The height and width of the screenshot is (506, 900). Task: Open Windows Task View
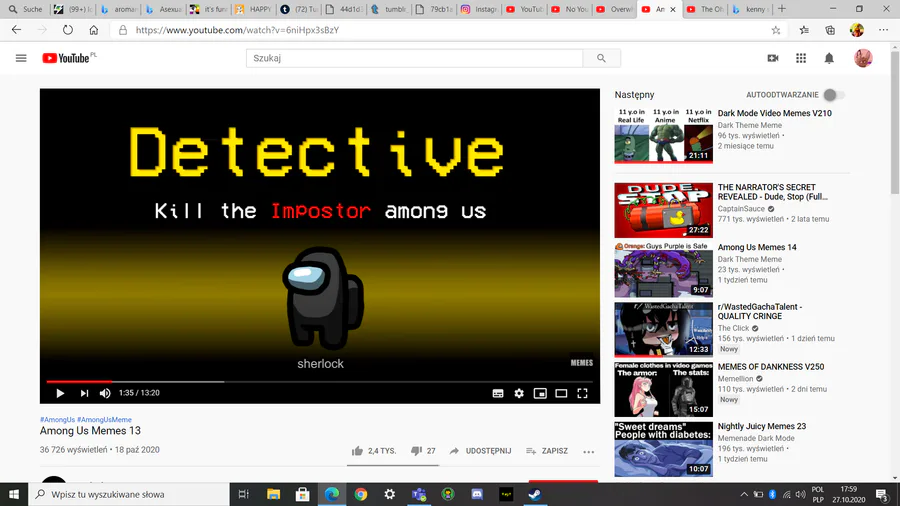coord(243,494)
